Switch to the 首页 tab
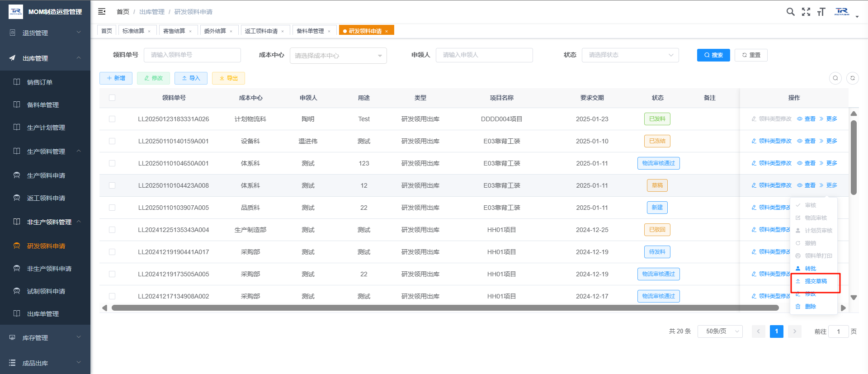 click(x=107, y=31)
